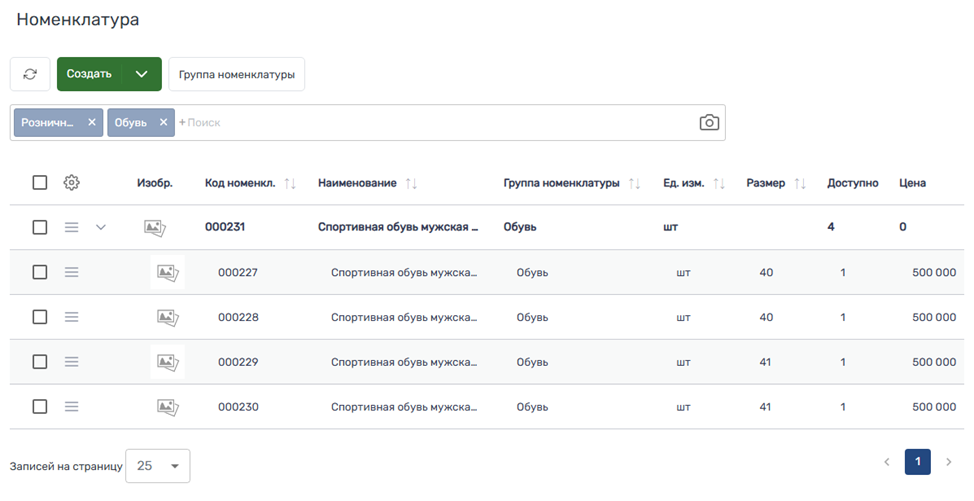Open table column settings gear
The width and height of the screenshot is (974, 501).
[x=71, y=183]
